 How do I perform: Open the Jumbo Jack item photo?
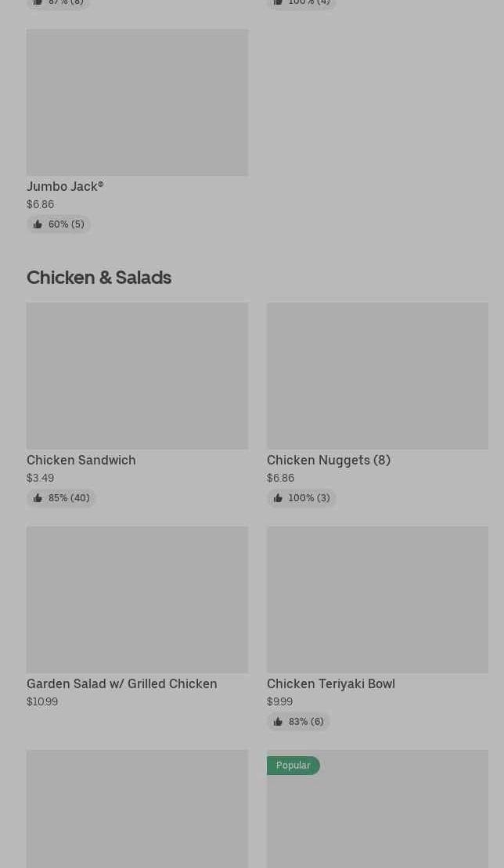[137, 102]
